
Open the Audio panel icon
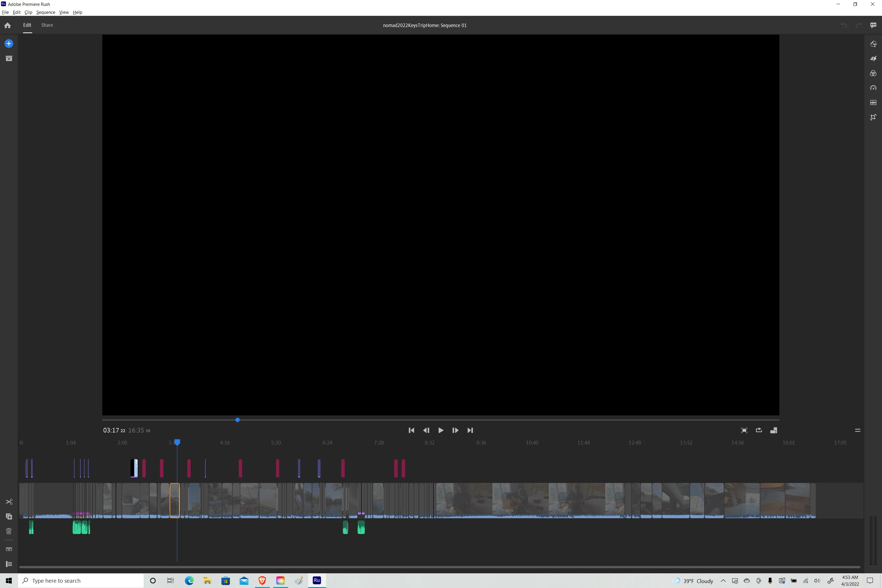tap(873, 102)
